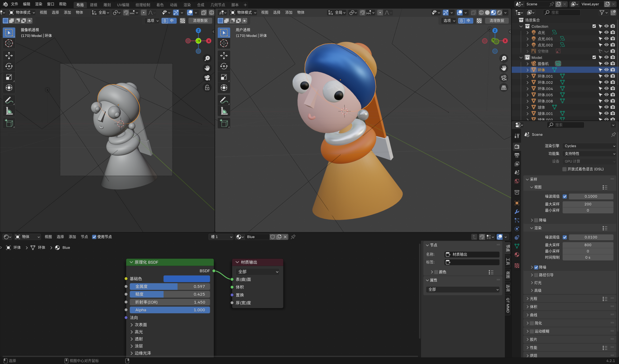Pin the Blue material node tree

[x=293, y=237]
